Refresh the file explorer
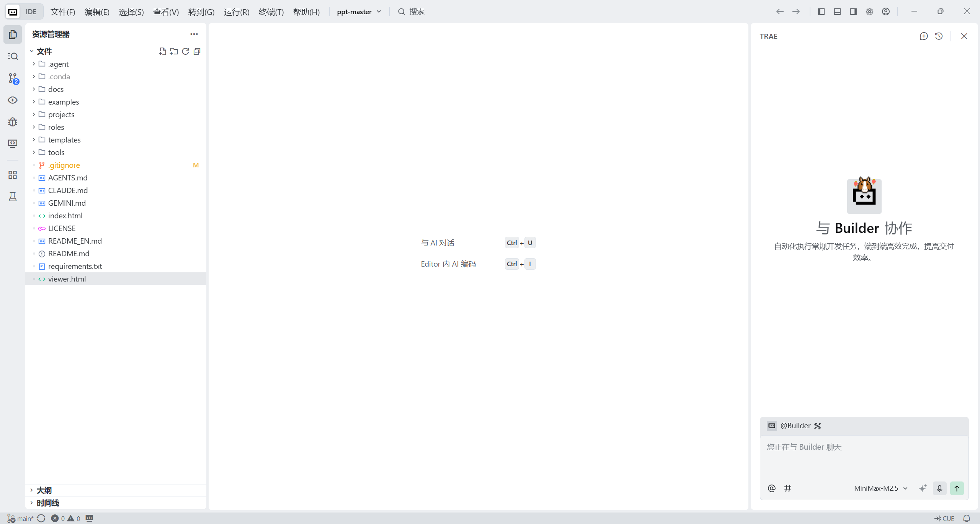This screenshot has width=980, height=524. tap(186, 51)
